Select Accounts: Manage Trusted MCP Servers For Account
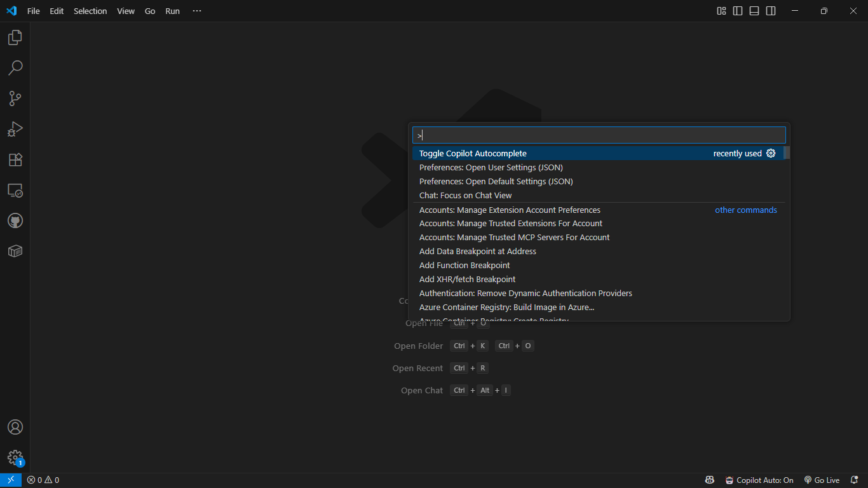The width and height of the screenshot is (868, 488). coord(597,237)
